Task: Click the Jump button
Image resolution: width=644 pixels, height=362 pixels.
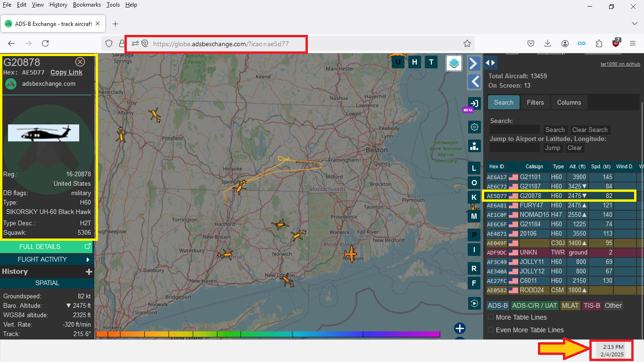Action: click(553, 148)
